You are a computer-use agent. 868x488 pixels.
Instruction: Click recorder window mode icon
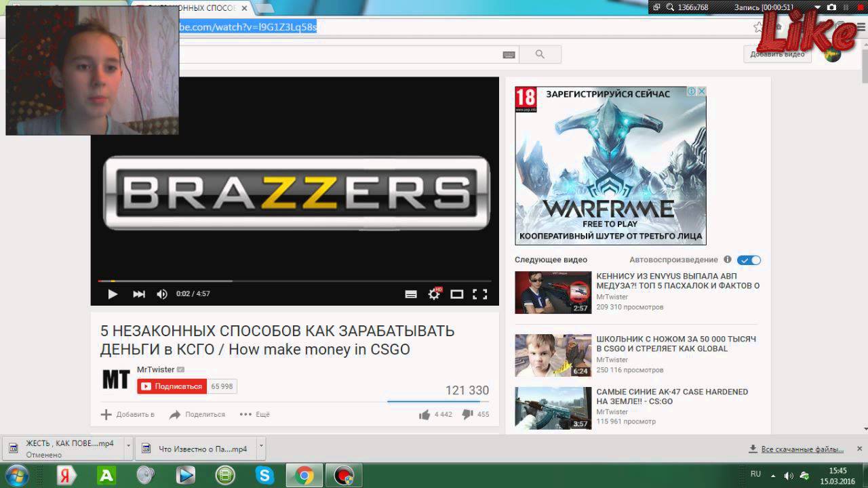pyautogui.click(x=656, y=7)
